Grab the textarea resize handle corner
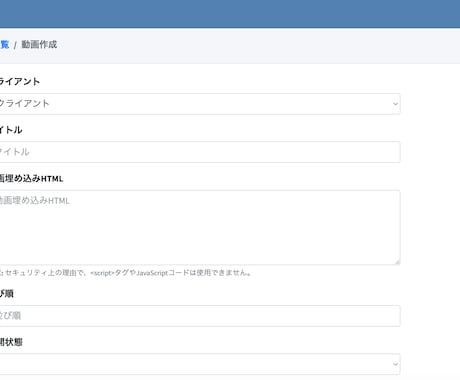Viewport: 460px width, 380px height. [x=397, y=262]
